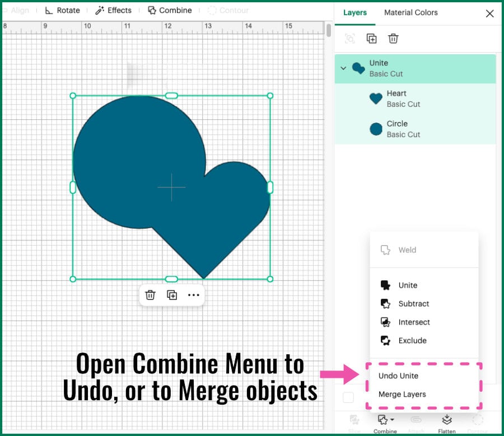
Task: Choose Intersect in the Combine menu
Action: [x=424, y=322]
